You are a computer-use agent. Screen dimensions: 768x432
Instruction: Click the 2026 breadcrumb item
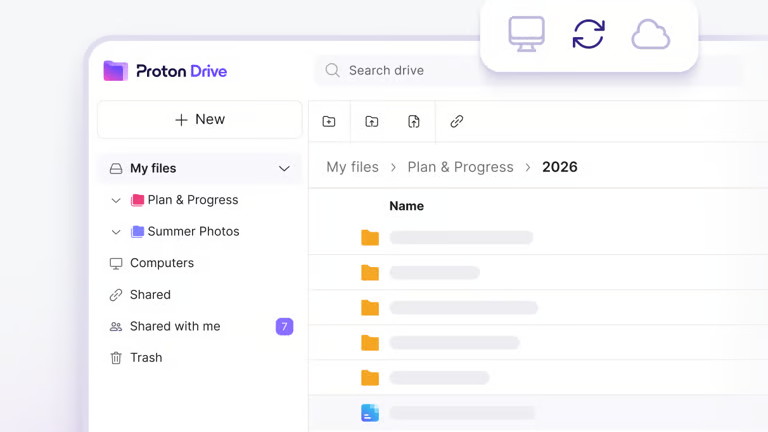pyautogui.click(x=560, y=167)
